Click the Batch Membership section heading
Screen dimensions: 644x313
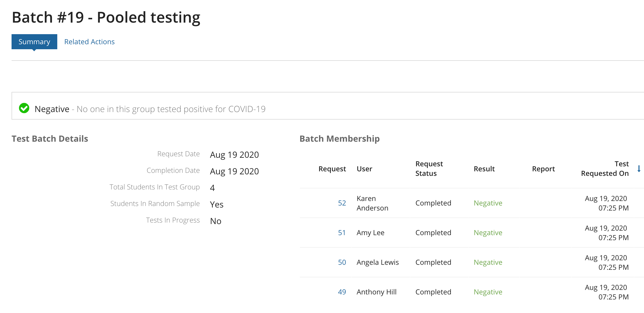coord(340,139)
